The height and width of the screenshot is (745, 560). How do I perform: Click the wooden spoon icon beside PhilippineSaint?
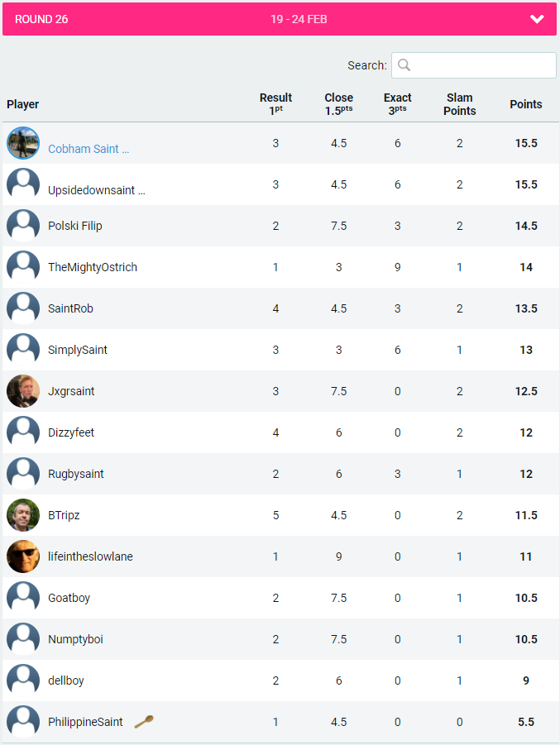coord(144,721)
